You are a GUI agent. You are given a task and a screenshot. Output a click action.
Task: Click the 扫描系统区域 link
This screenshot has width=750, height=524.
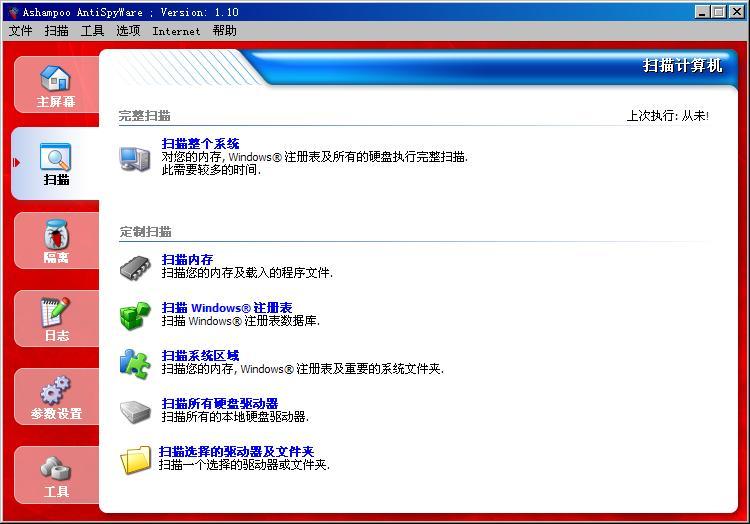click(x=200, y=355)
